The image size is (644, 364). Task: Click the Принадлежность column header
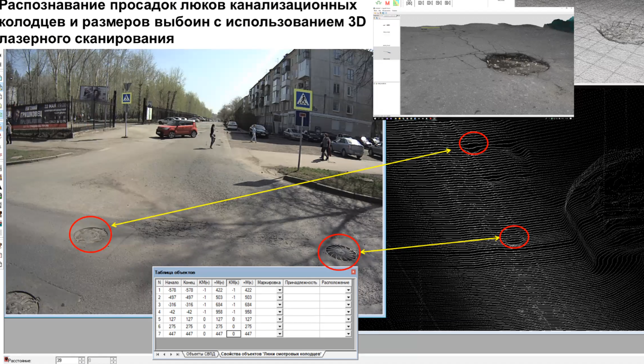pyautogui.click(x=301, y=283)
